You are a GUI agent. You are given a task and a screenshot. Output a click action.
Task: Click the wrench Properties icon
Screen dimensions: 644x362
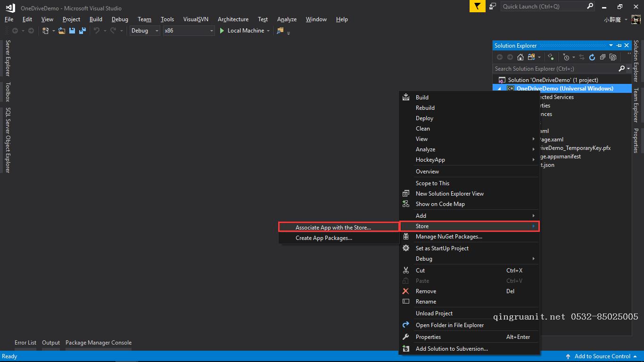pyautogui.click(x=405, y=337)
